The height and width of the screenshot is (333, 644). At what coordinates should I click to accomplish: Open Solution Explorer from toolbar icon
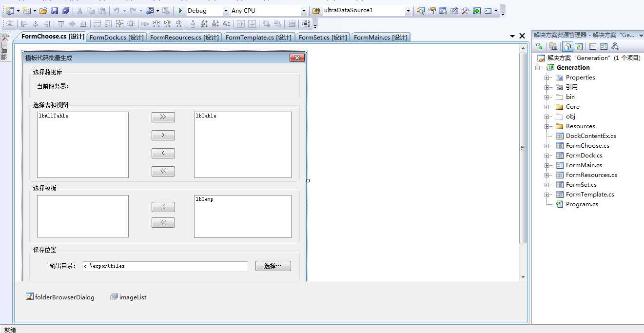[420, 11]
